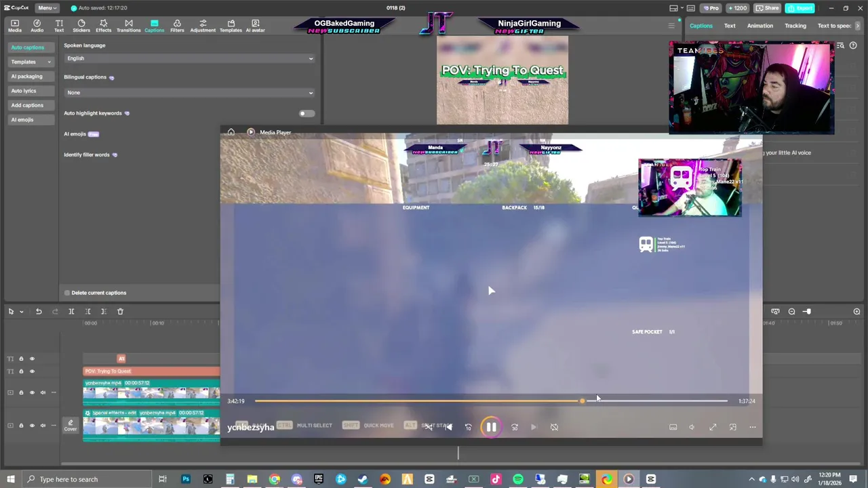Click the trim-left (delete left) tool
Viewport: 868px width, 488px height.
click(87, 311)
